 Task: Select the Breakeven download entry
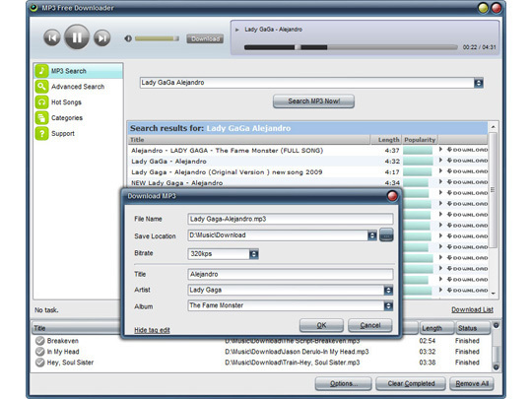click(262, 341)
